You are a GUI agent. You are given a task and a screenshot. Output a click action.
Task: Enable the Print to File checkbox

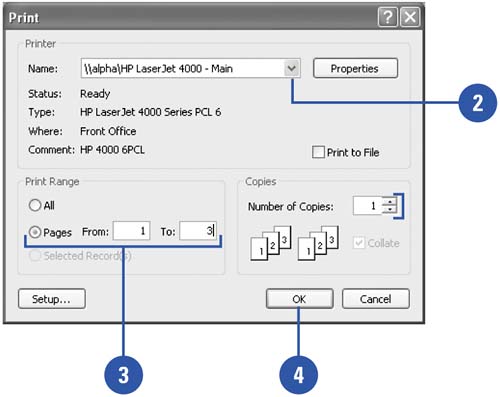coord(318,152)
